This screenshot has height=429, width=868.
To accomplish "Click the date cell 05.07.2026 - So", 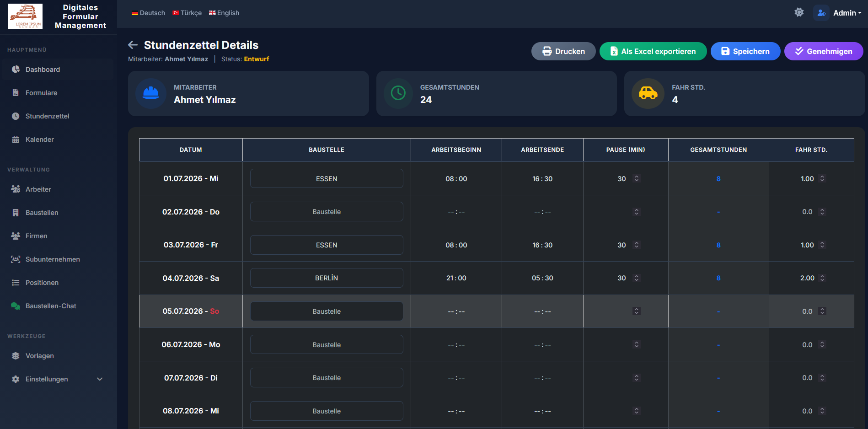I will pos(191,311).
